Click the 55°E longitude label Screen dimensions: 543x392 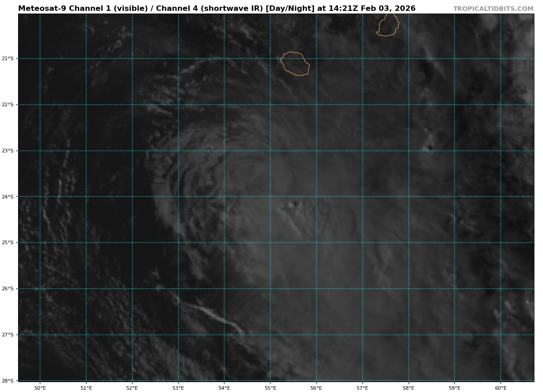coord(270,388)
